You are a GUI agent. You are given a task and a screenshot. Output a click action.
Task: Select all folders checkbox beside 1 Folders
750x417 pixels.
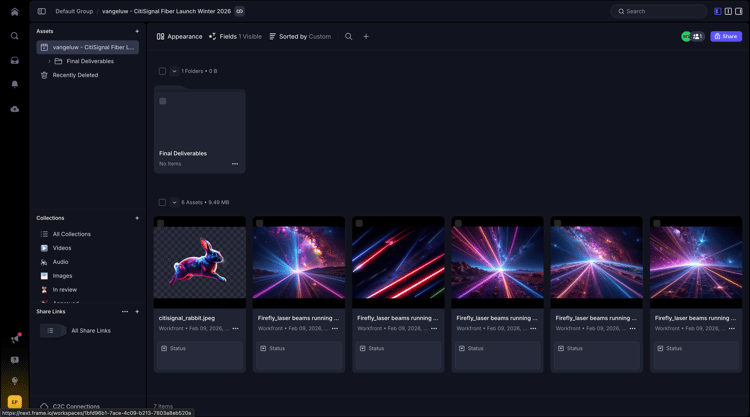click(162, 71)
